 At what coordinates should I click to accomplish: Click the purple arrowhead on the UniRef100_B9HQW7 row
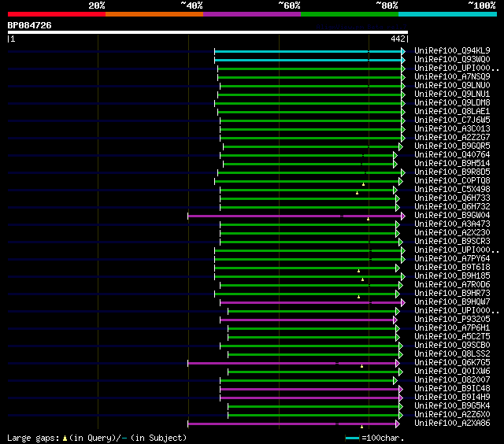point(403,302)
